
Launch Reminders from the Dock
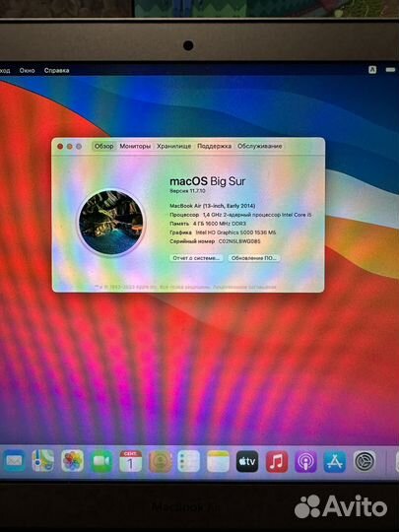(188, 461)
